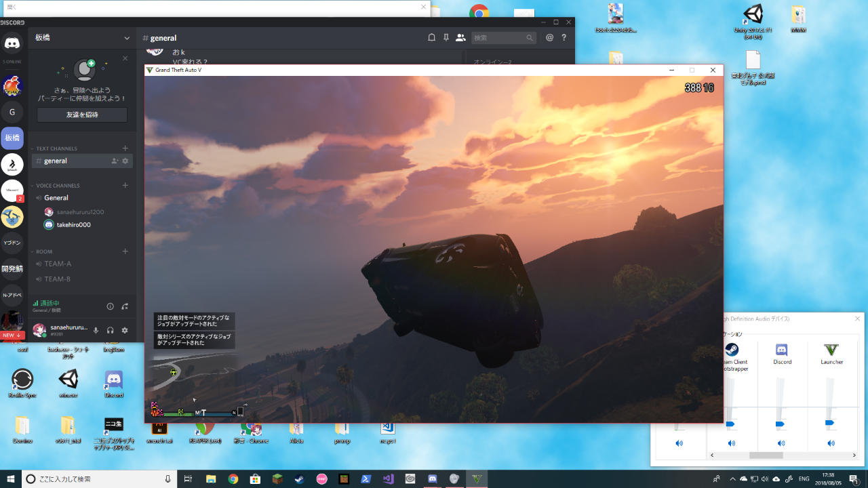Click the Chrome icon on the desktop

[479, 12]
